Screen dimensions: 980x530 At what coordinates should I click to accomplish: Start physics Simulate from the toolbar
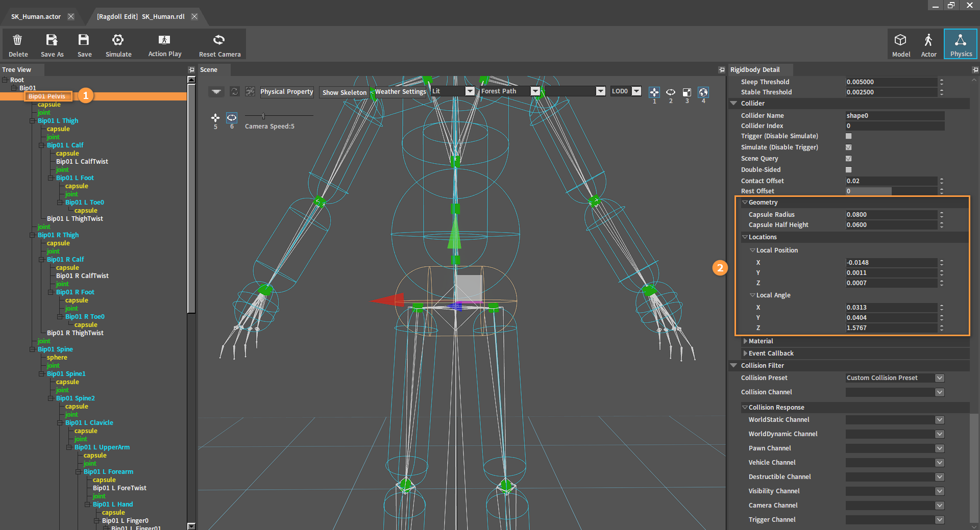(118, 40)
